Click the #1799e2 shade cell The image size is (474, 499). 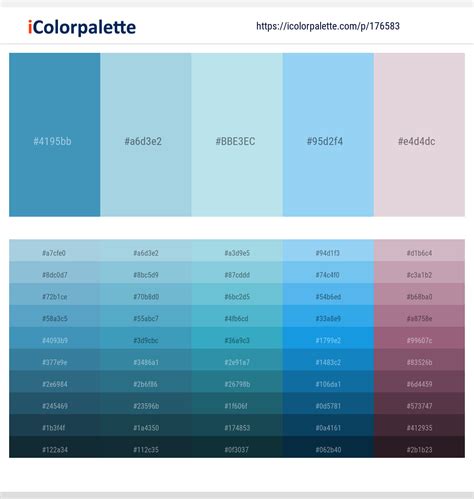[328, 338]
